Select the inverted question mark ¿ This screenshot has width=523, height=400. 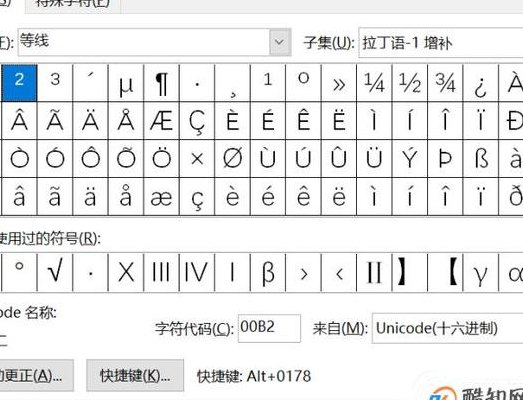tap(481, 83)
